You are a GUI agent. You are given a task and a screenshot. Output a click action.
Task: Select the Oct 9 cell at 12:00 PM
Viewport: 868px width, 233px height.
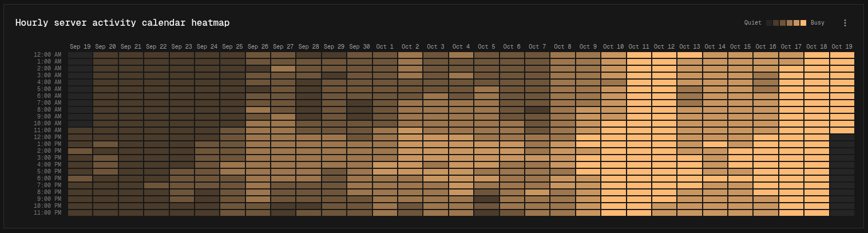[x=588, y=137]
